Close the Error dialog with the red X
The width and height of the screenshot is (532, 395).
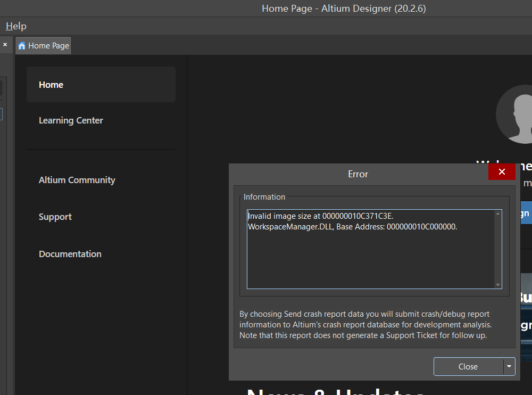click(502, 172)
